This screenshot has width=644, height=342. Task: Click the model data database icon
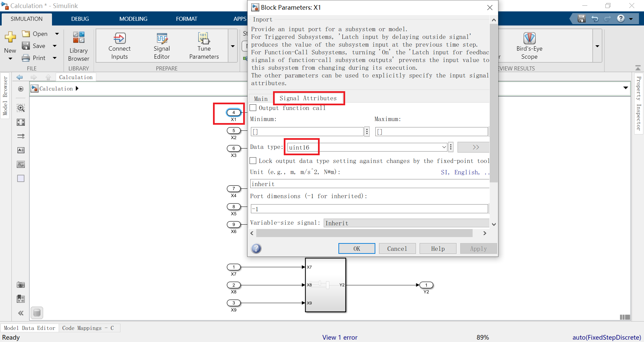click(37, 313)
